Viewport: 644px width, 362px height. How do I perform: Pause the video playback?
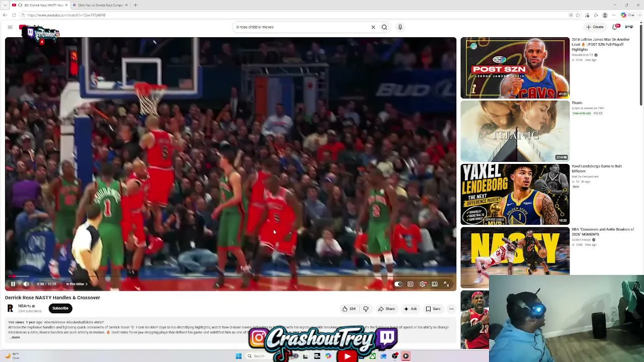pyautogui.click(x=13, y=284)
